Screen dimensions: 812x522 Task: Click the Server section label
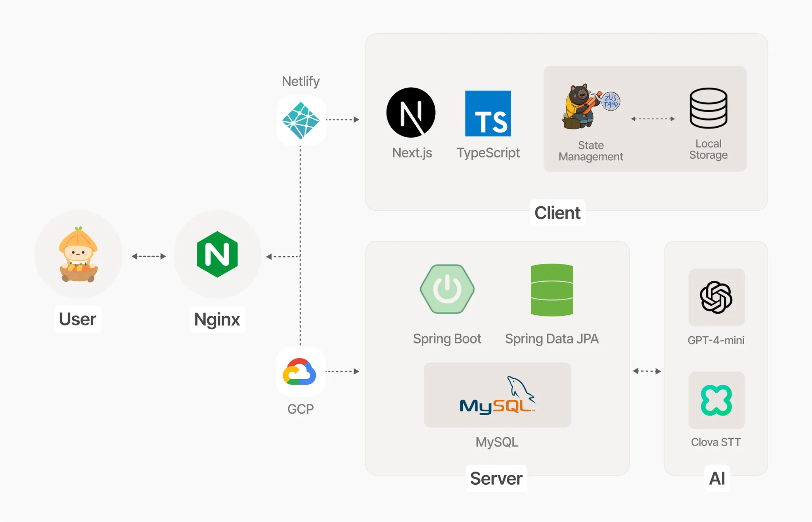click(496, 478)
